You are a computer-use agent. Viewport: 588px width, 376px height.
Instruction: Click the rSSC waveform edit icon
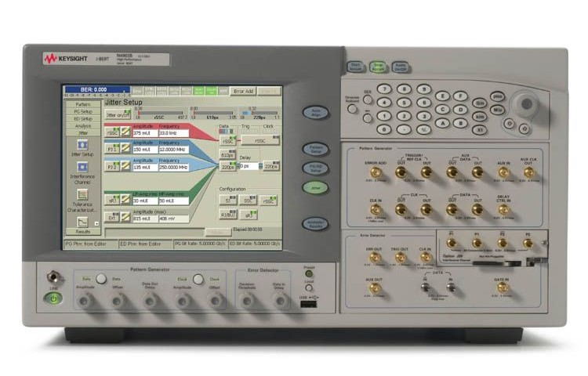(125, 132)
